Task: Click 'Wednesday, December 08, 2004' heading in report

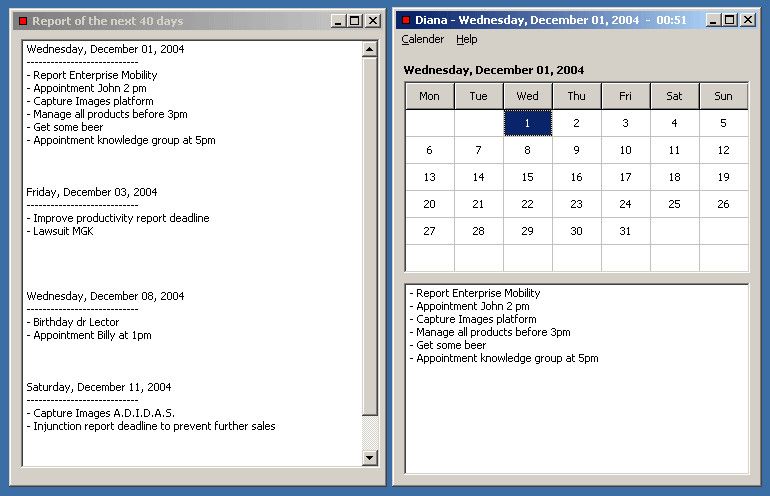Action: point(105,296)
